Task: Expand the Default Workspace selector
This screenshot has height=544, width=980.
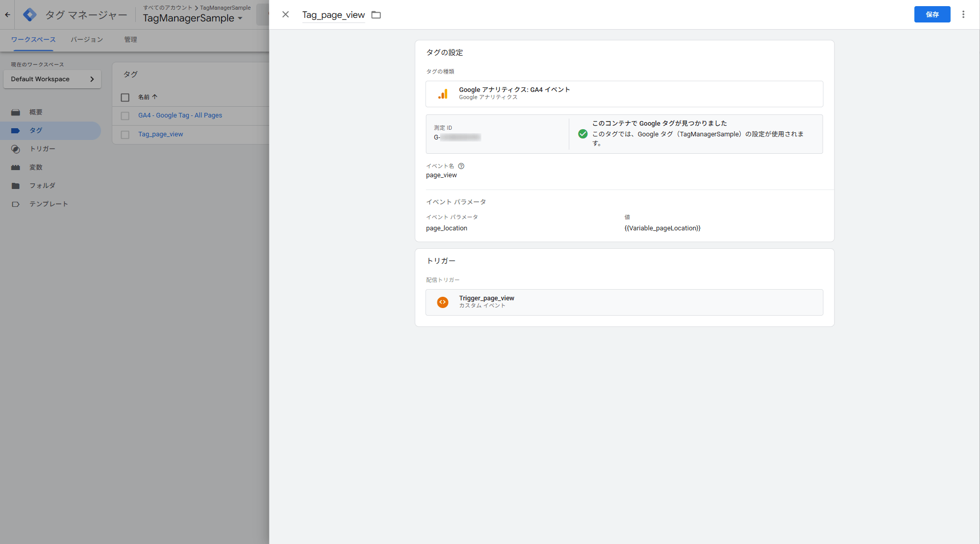Action: [x=52, y=79]
